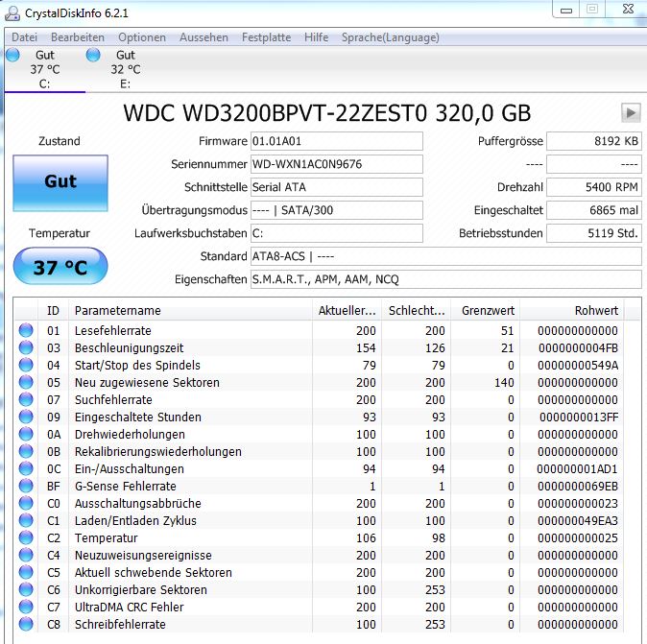This screenshot has height=644, width=647.
Task: Click the Standard field ATA8-ACS
Action: point(446,256)
